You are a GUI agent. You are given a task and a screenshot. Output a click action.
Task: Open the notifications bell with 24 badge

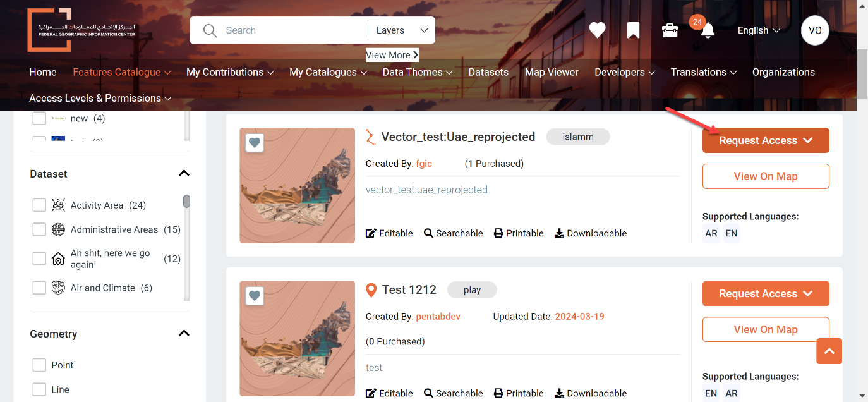(x=707, y=30)
